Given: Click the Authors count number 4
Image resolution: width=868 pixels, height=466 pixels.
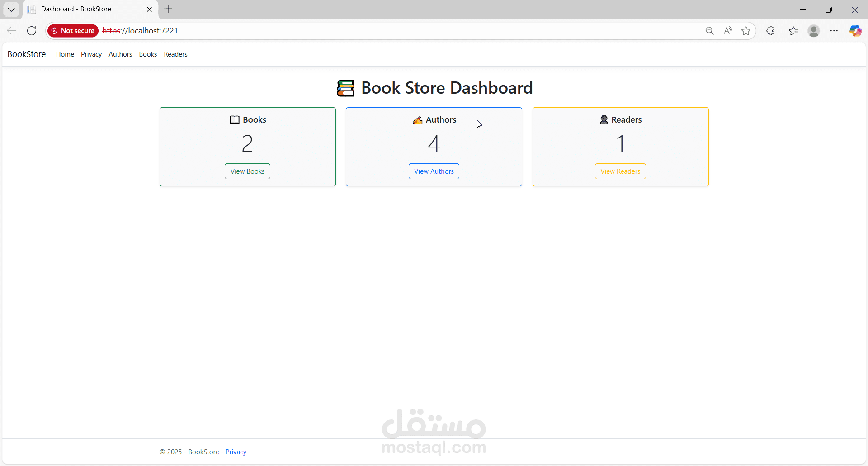Looking at the screenshot, I should pyautogui.click(x=434, y=144).
